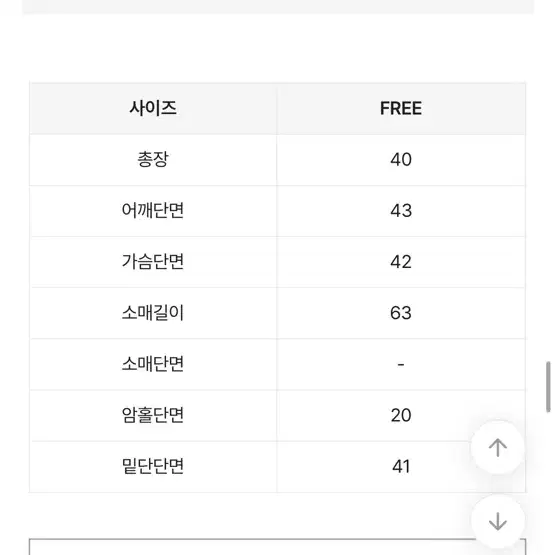Screen dimensions: 555x555
Task: Select the FREE size column header
Action: coord(401,108)
